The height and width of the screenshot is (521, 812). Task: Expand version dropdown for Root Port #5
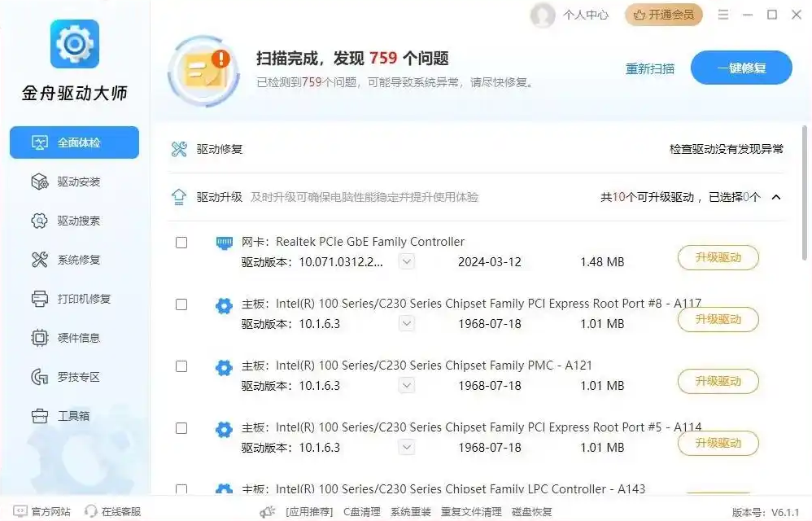tap(407, 447)
